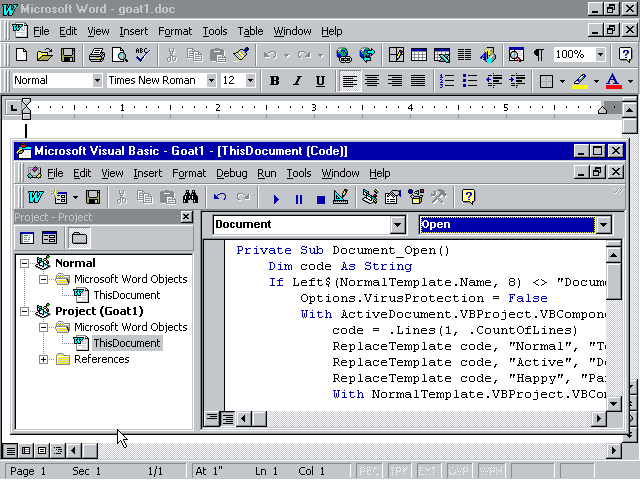
Task: Toggle the Drawing toolbar icon
Action: (488, 54)
